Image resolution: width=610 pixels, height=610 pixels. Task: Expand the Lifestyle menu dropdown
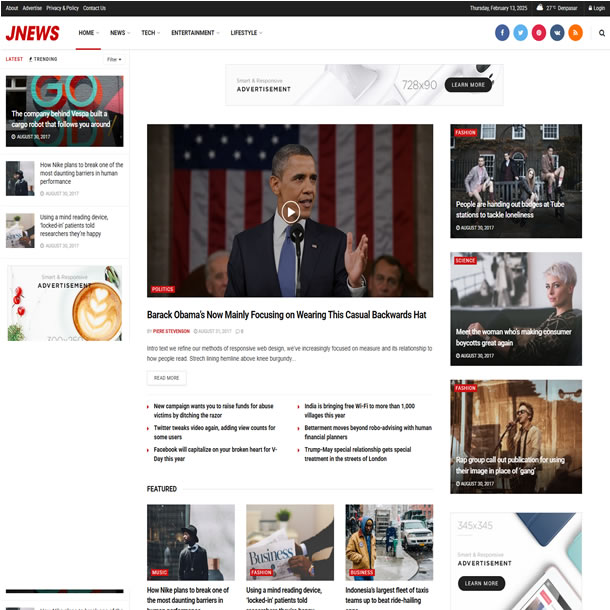(246, 33)
